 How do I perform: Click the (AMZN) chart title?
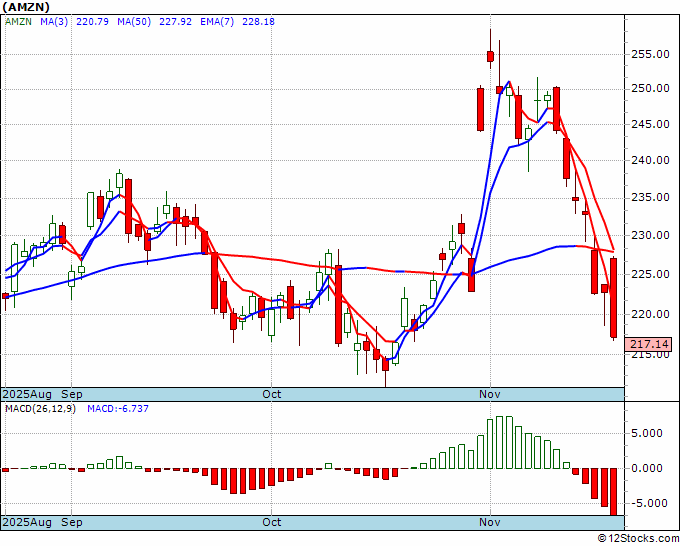pos(26,7)
